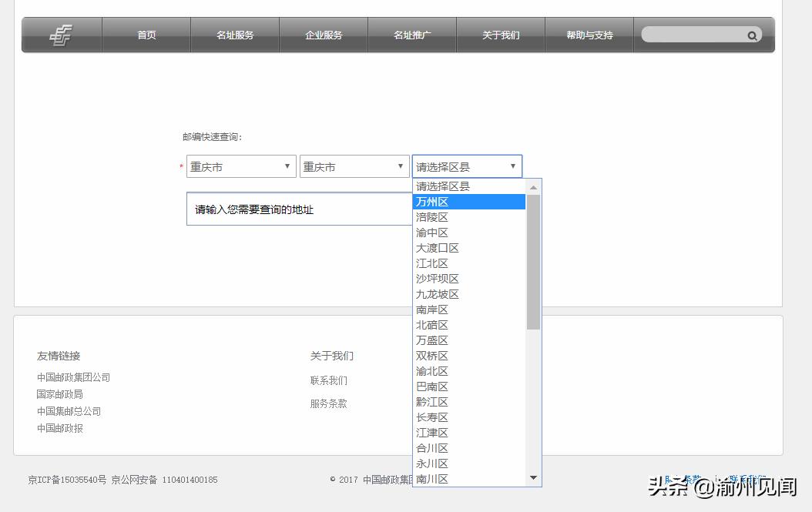812x512 pixels.
Task: Open the 关于我们 menu
Action: 500,35
